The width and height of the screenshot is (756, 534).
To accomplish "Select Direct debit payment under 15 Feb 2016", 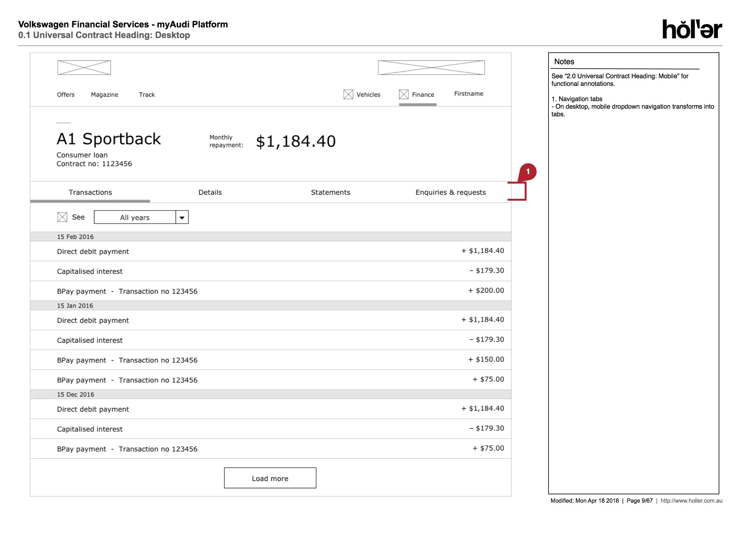I will pos(93,252).
